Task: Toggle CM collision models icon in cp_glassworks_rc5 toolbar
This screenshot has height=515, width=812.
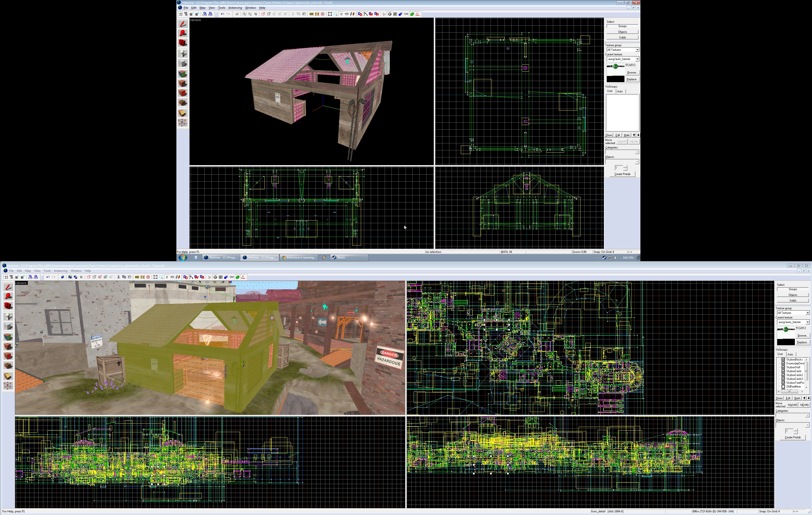Action: (232, 277)
